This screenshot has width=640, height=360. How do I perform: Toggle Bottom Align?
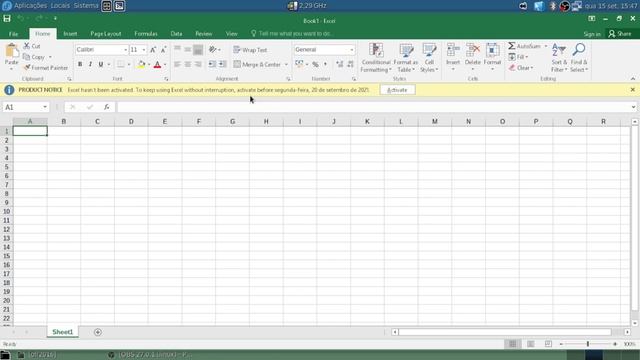(x=198, y=49)
